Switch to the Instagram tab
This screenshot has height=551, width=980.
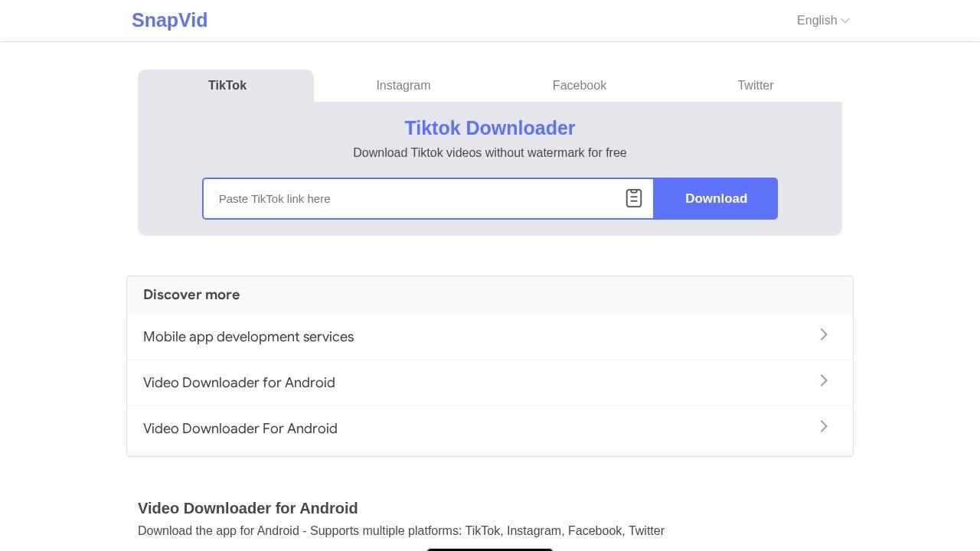[x=403, y=86]
